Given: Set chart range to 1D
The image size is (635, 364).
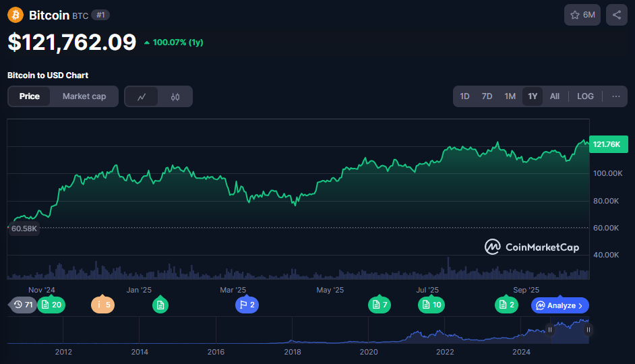Looking at the screenshot, I should pyautogui.click(x=464, y=96).
